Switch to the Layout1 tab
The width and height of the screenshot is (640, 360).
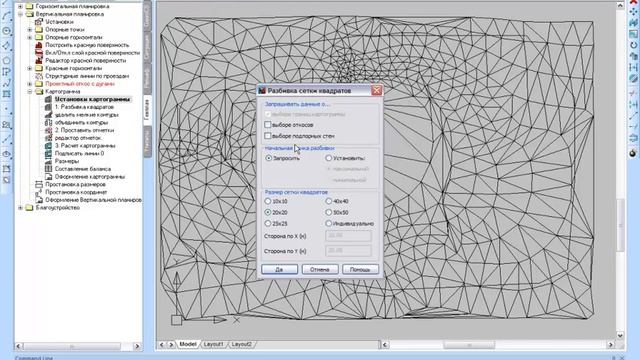(214, 344)
